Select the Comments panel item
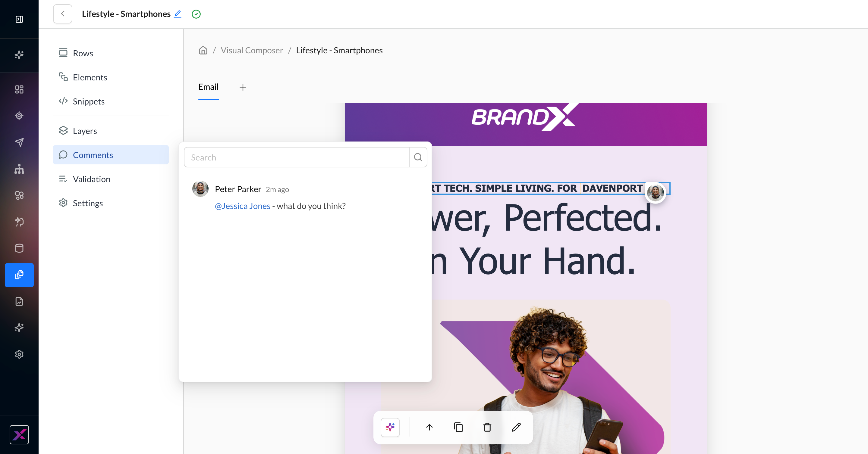The width and height of the screenshot is (868, 454). coord(111,155)
